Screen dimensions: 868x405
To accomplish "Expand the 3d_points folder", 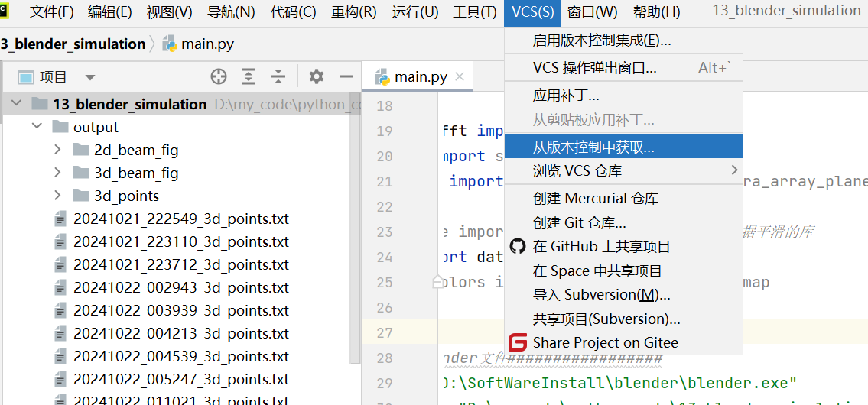I will point(57,196).
